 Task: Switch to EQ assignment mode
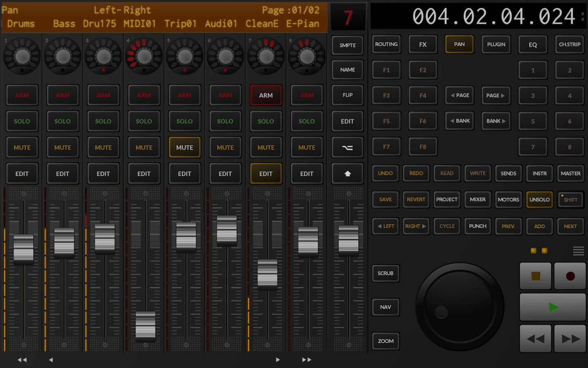pos(532,45)
